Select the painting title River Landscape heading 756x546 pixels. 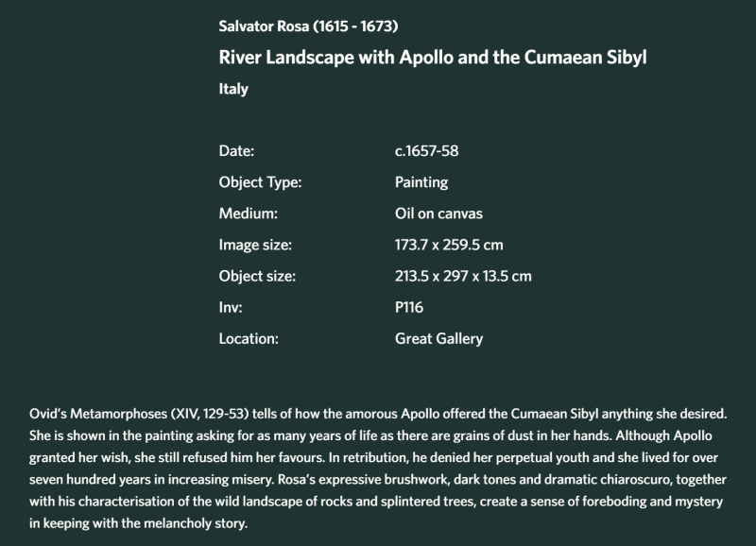pyautogui.click(x=433, y=58)
